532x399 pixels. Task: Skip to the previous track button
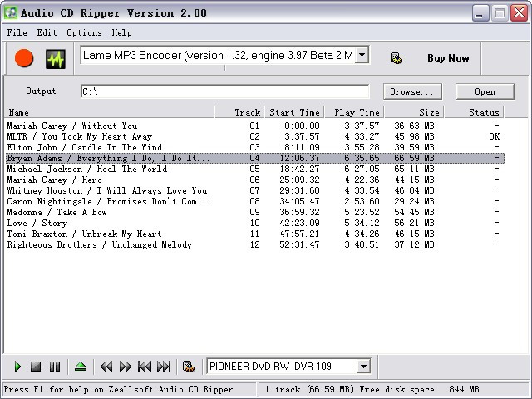coord(145,367)
